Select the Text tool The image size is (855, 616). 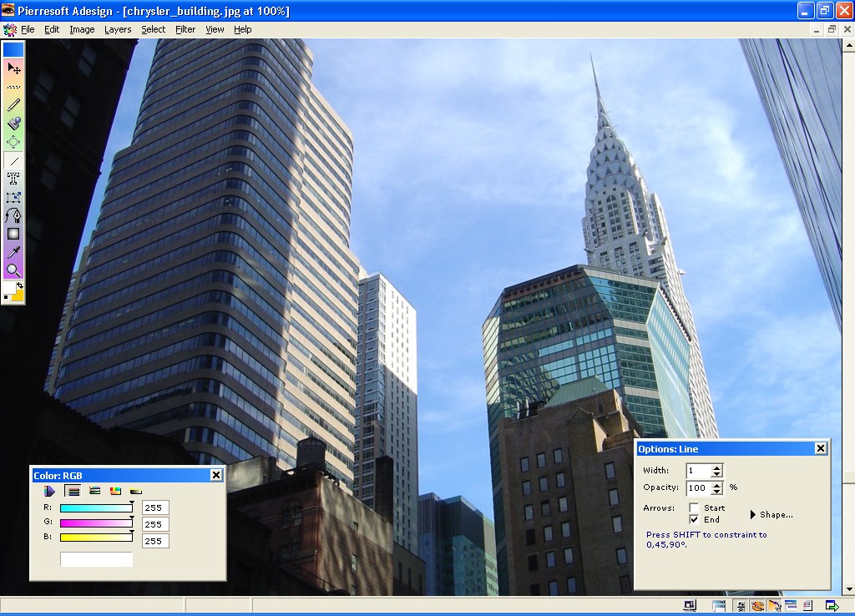tap(13, 179)
